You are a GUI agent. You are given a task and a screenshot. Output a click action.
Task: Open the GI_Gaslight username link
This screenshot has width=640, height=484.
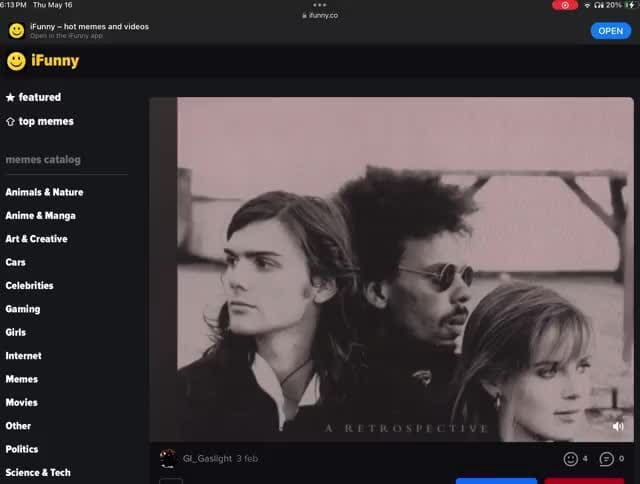pos(206,459)
